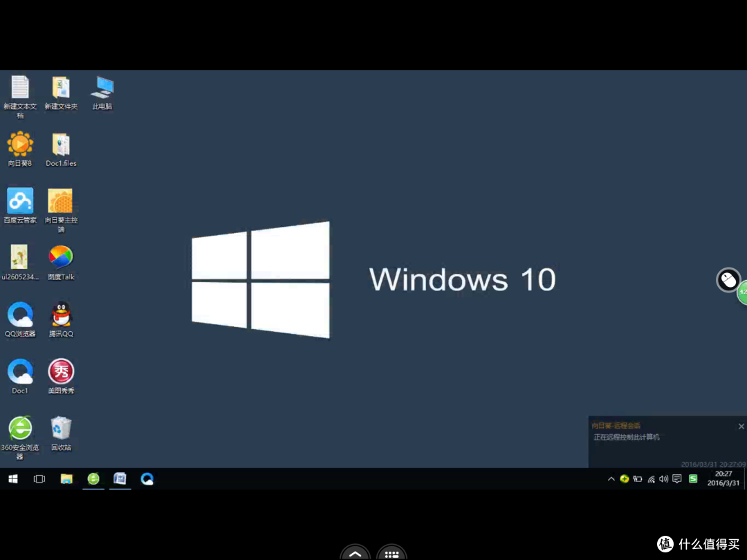Open Task View on the taskbar
This screenshot has height=560, width=747.
point(39,478)
